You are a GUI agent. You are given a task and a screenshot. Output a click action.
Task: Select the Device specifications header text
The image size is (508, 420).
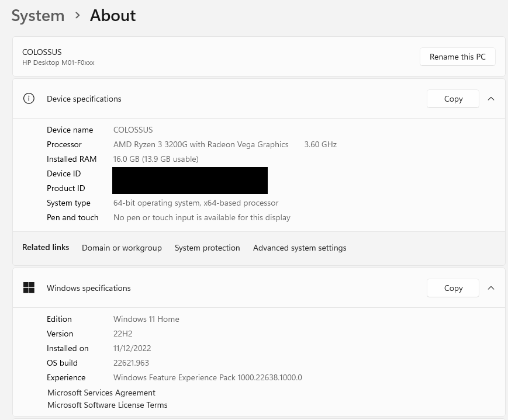click(84, 99)
